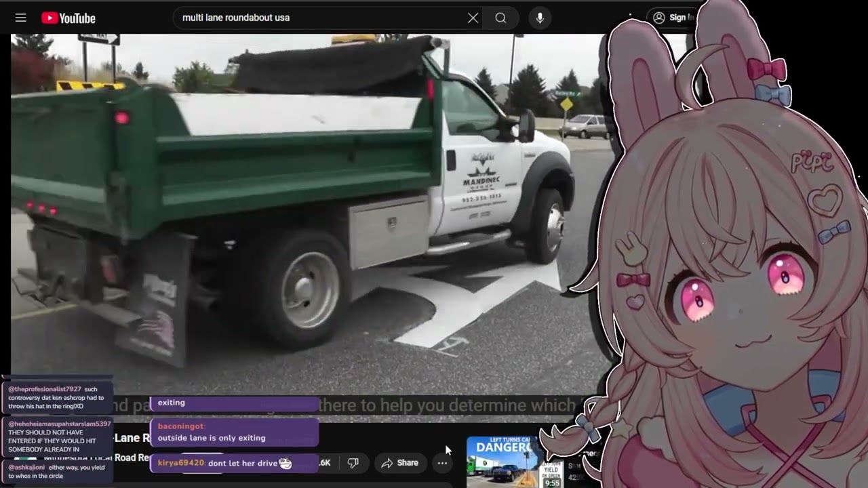Click @ashkajioni comment about yielding

coord(58,472)
